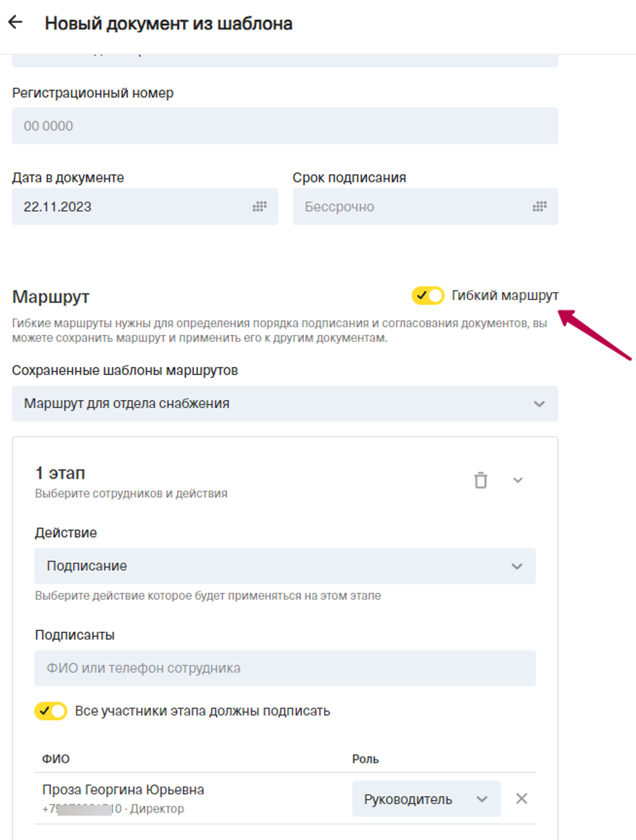Delete 1 этап with trash icon
This screenshot has width=636, height=840.
(x=481, y=480)
